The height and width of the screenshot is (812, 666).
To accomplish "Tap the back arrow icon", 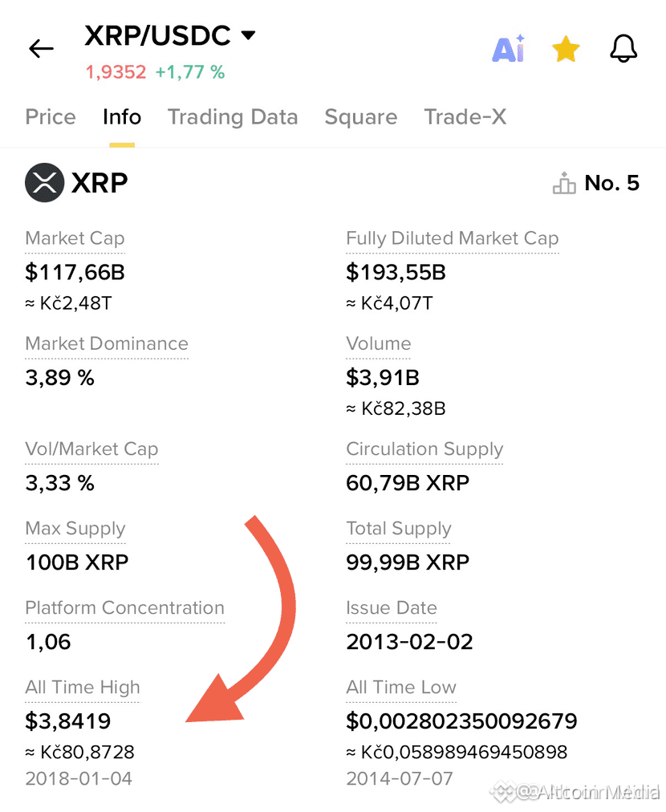I will [x=42, y=49].
